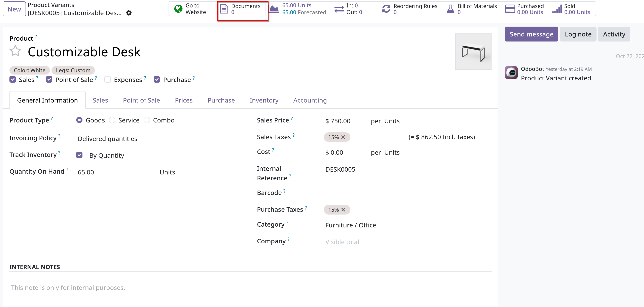This screenshot has height=307, width=644.
Task: Click into the Internal Notes text area
Action: pyautogui.click(x=250, y=288)
